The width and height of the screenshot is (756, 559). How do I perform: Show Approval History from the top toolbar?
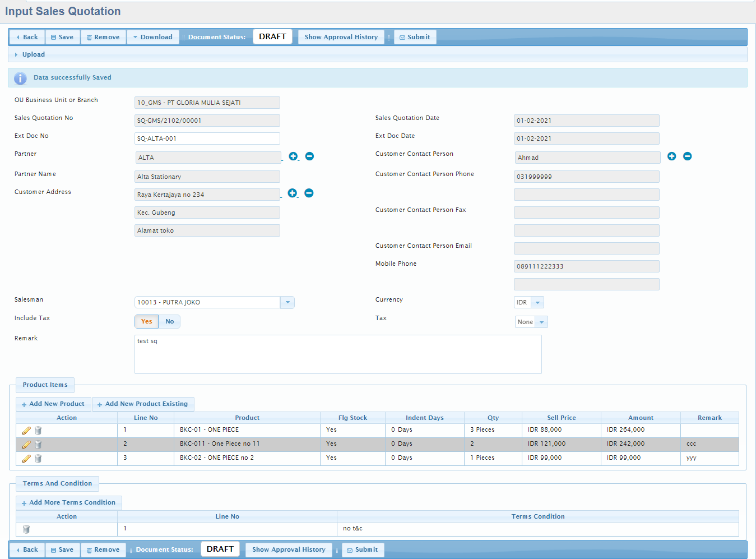click(341, 37)
